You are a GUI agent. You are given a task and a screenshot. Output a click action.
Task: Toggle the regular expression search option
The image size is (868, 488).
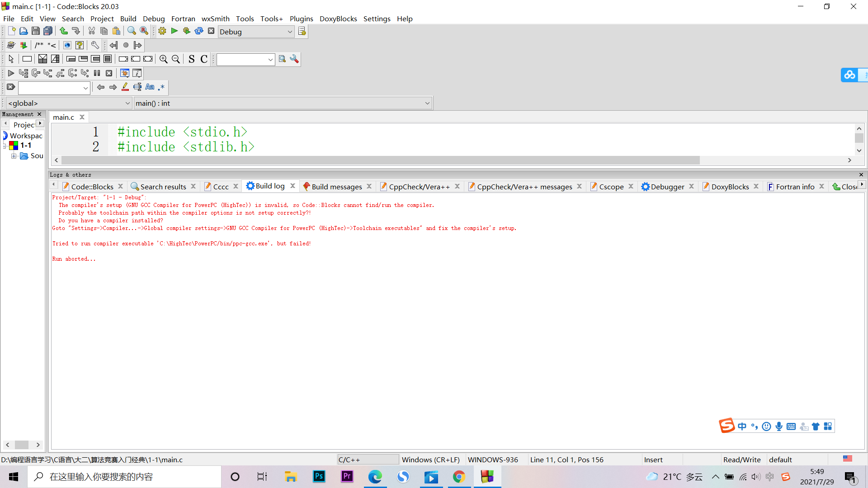[x=161, y=87]
